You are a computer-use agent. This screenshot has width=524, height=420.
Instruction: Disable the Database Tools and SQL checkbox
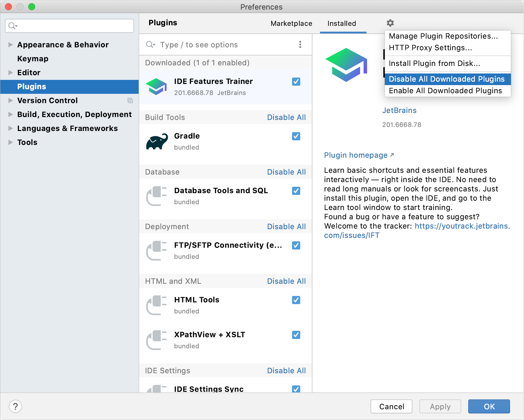tap(296, 191)
